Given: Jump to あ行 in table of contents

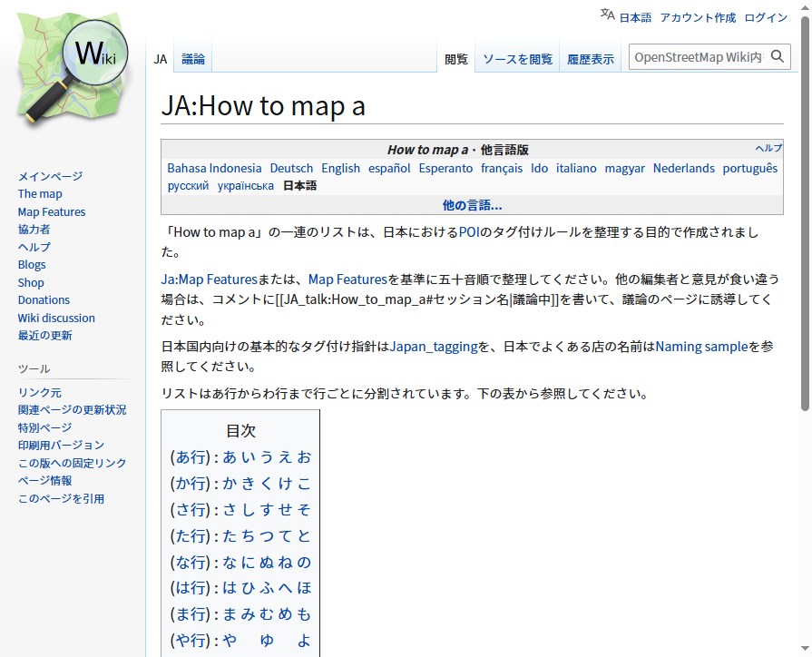Looking at the screenshot, I should tap(191, 456).
